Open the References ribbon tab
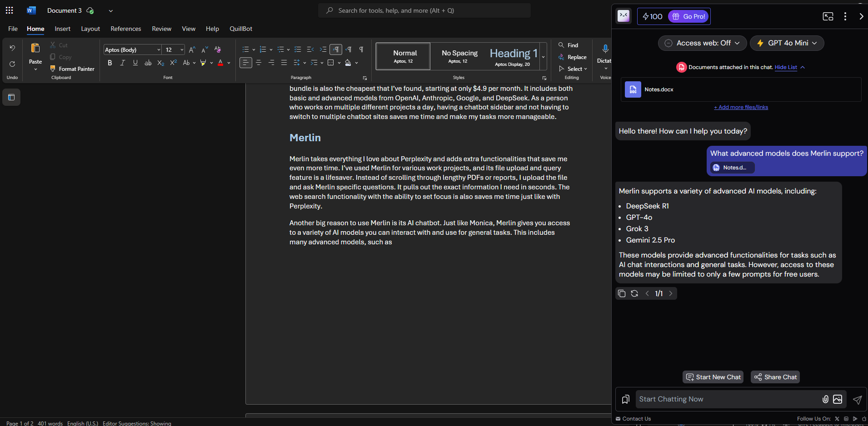Viewport: 868px width, 426px height. point(126,29)
